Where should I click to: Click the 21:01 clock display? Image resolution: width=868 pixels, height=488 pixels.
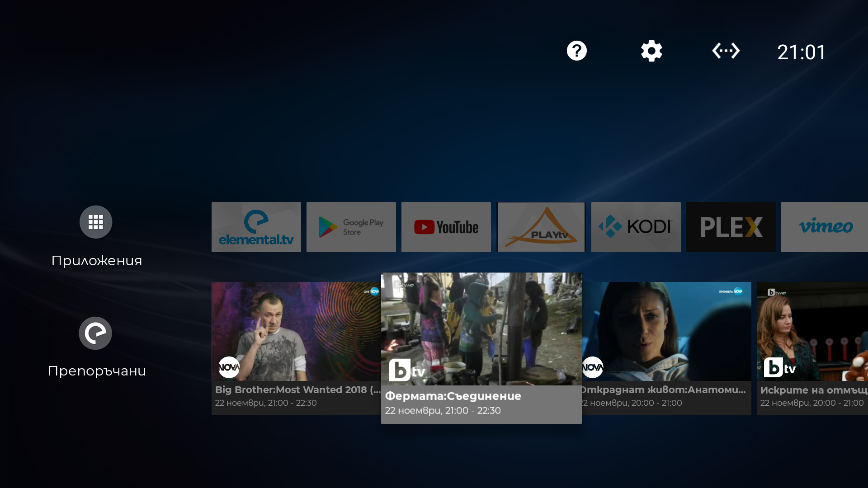coord(802,52)
